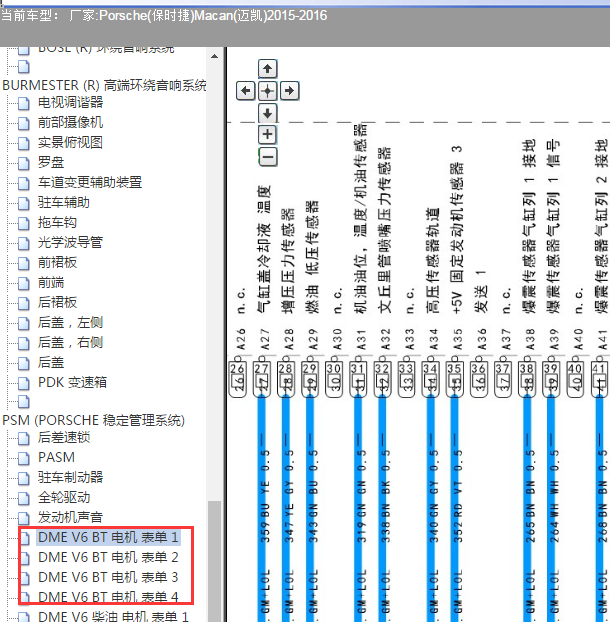Click pin 35 connector in the diagram
Image resolution: width=610 pixels, height=622 pixels.
pyautogui.click(x=454, y=379)
